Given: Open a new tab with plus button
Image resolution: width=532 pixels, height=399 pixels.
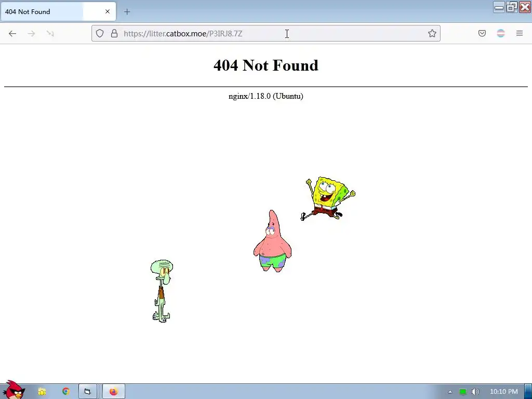Looking at the screenshot, I should click(x=127, y=12).
